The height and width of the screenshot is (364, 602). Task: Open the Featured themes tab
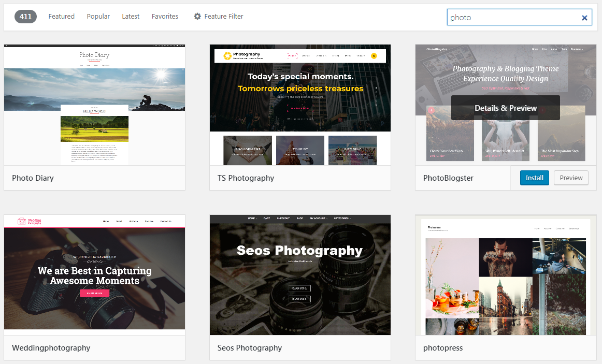coord(62,17)
